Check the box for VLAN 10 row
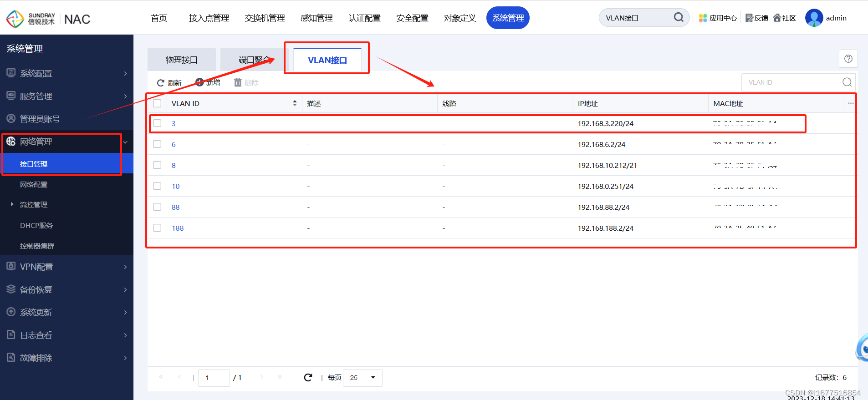Image resolution: width=868 pixels, height=400 pixels. click(x=157, y=186)
